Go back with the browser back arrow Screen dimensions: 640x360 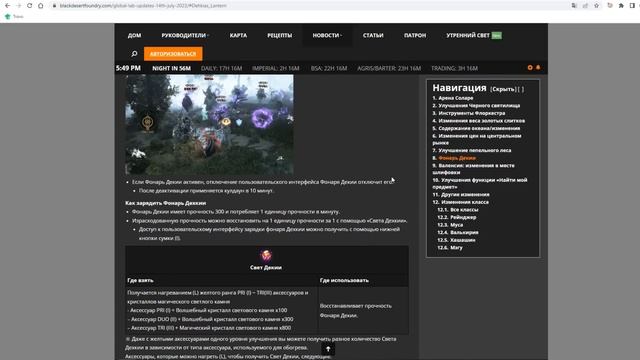pyautogui.click(x=7, y=6)
